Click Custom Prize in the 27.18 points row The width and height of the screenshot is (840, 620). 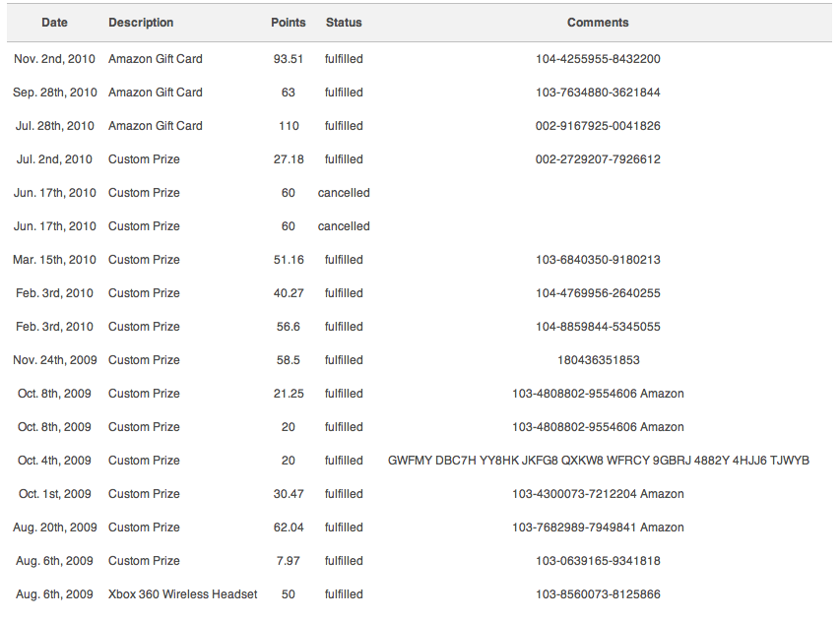point(144,159)
